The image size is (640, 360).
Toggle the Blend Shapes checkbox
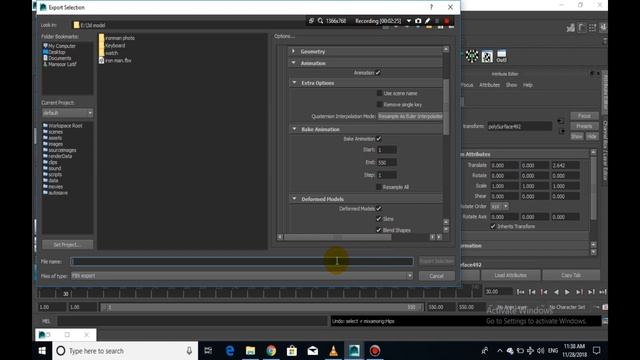(x=379, y=230)
